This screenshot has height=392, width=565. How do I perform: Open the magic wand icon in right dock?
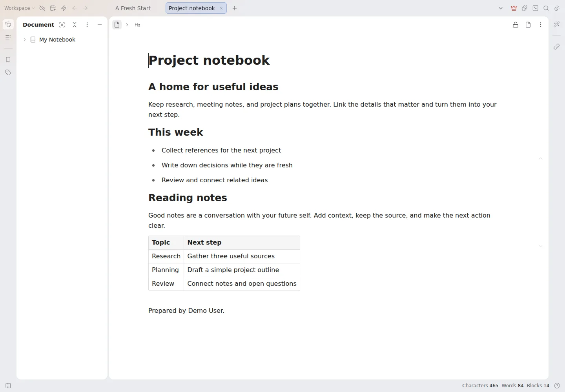coord(557,24)
